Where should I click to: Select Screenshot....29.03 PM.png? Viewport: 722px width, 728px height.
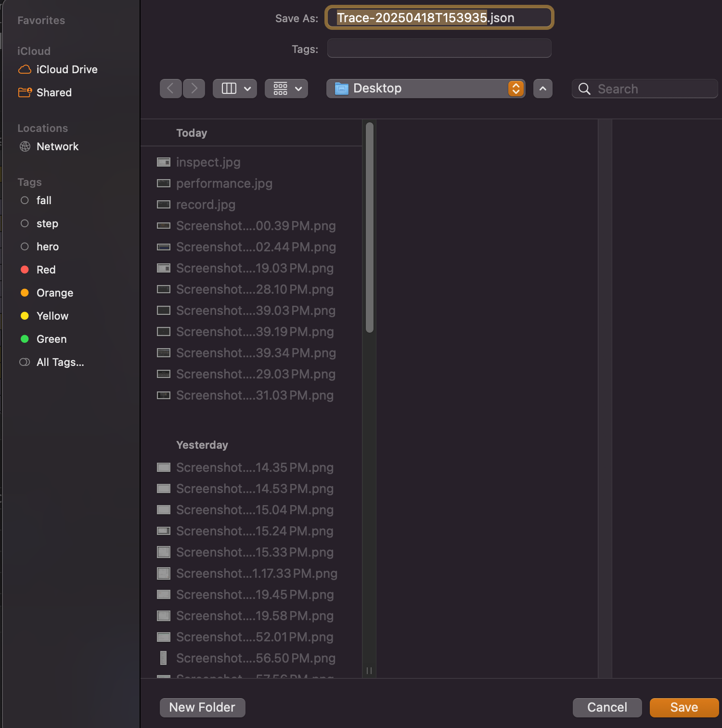256,374
